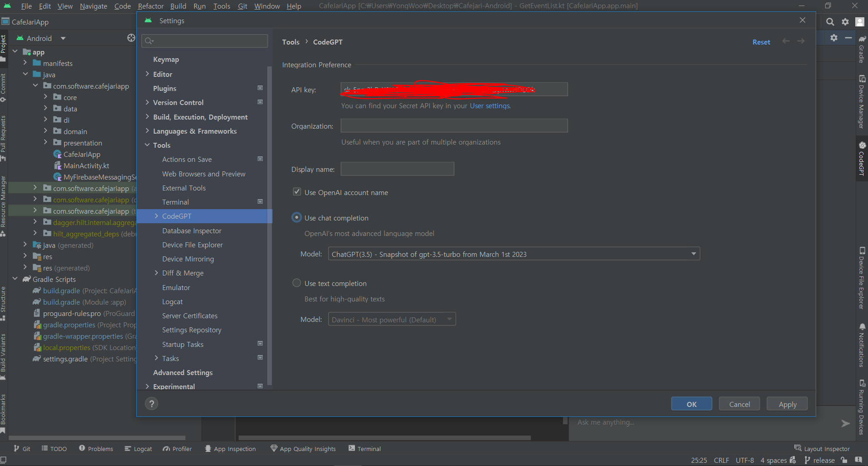
Task: Open the Problems tool window
Action: (x=96, y=449)
